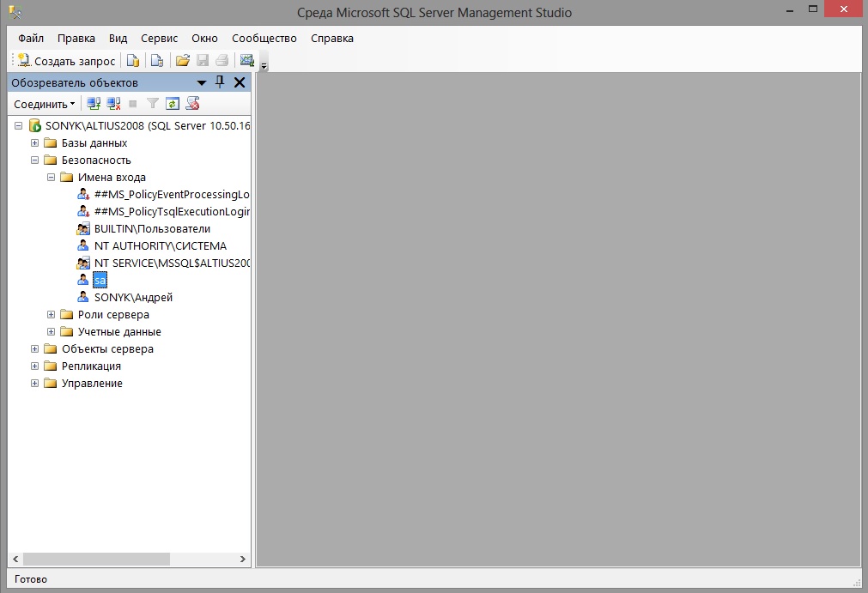Open the Окно menu
Image resolution: width=868 pixels, height=593 pixels.
pyautogui.click(x=205, y=38)
